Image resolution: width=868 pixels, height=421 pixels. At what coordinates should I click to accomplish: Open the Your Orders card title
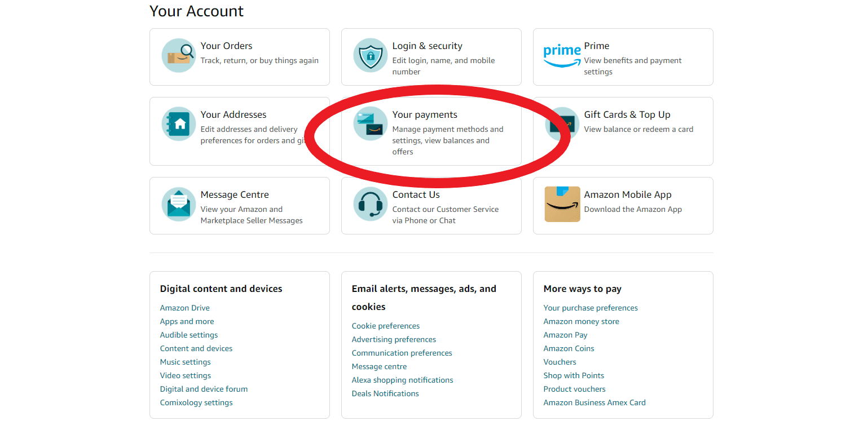click(x=226, y=46)
